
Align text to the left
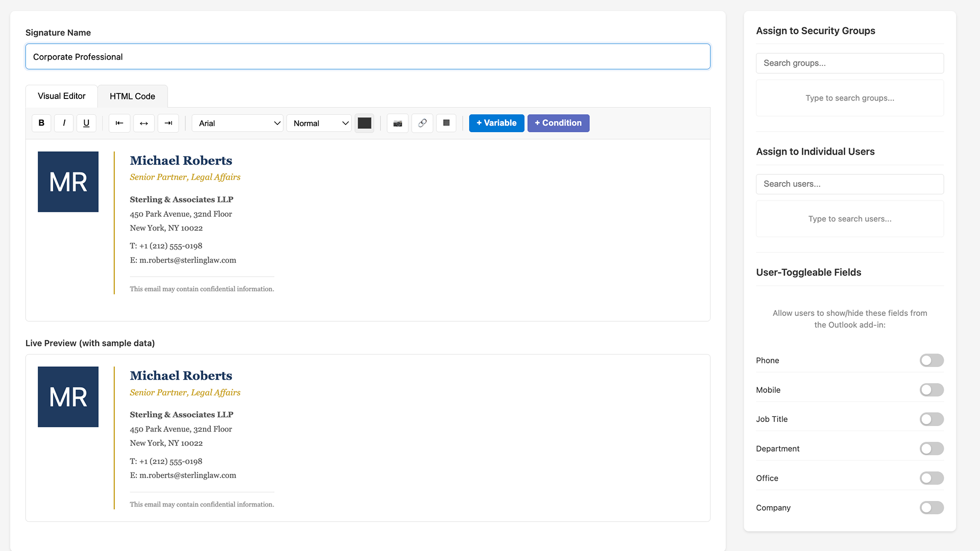pyautogui.click(x=119, y=123)
